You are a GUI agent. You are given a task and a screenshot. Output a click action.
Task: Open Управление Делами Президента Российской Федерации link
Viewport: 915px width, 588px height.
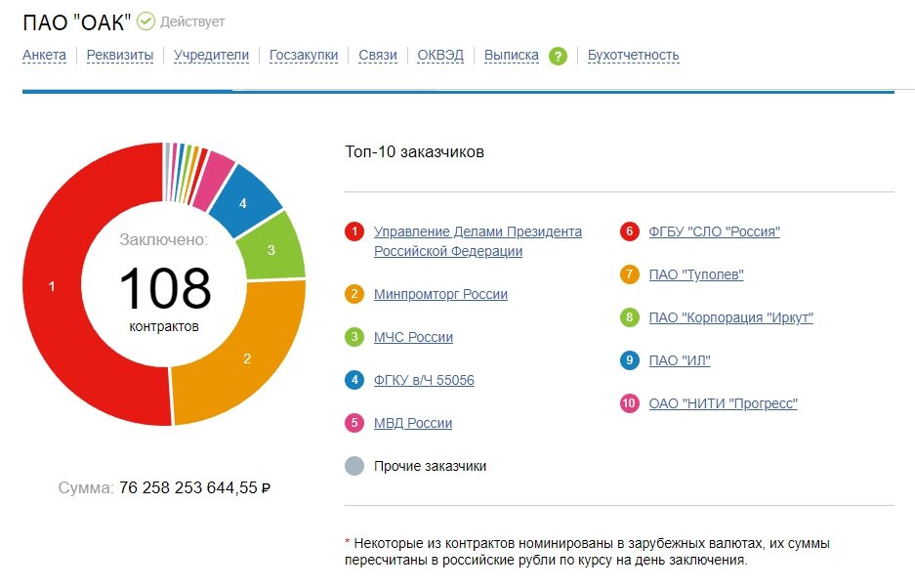478,241
